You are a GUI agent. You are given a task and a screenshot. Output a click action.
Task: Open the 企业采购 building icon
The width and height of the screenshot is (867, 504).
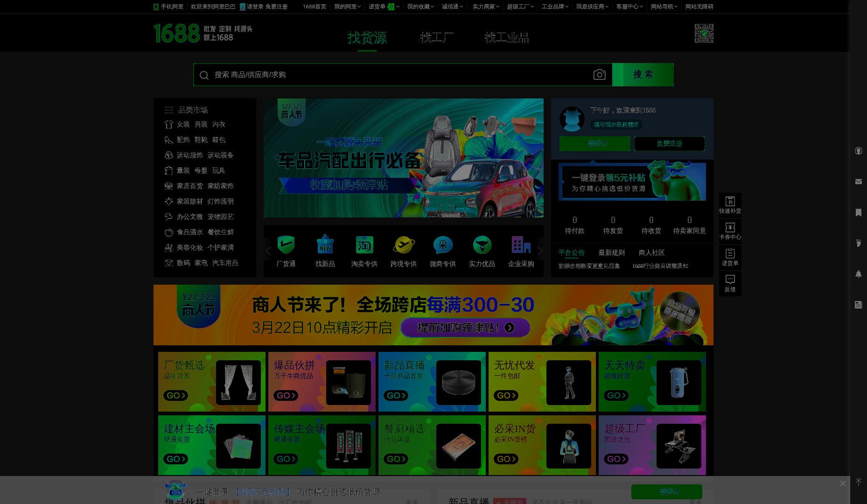click(x=521, y=245)
